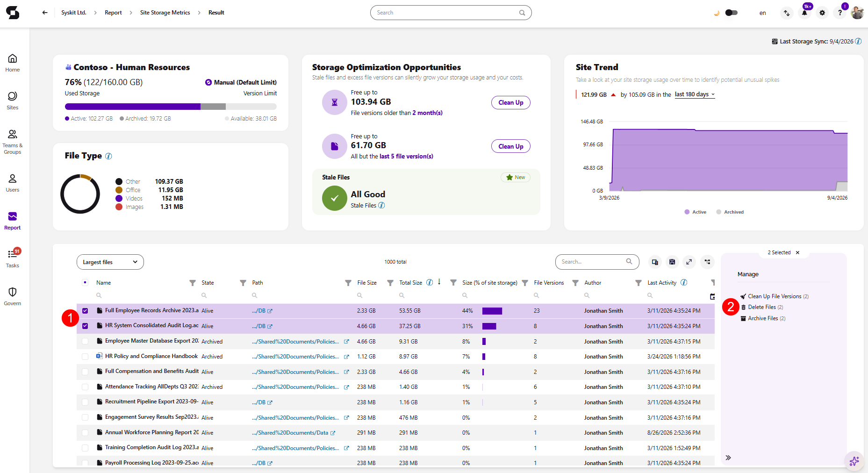Viewport: 868px width, 473px height.
Task: Open the File Versions column filter
Action: coord(575,283)
